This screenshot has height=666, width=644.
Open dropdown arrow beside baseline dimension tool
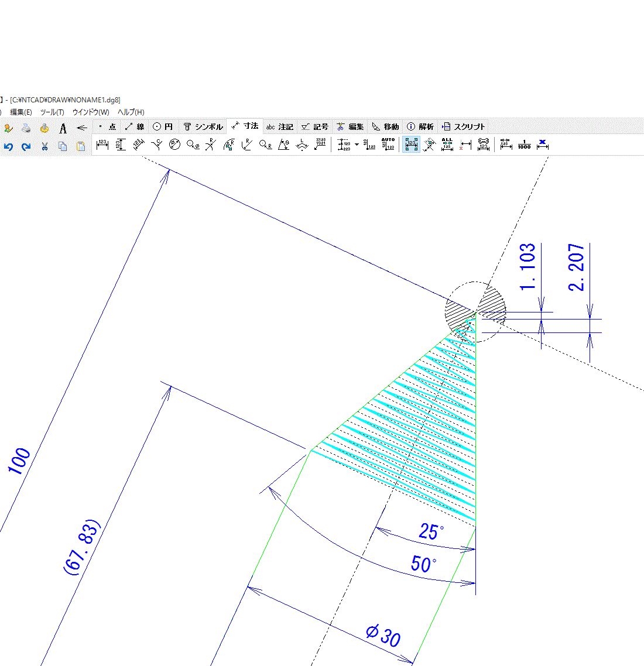point(357,145)
